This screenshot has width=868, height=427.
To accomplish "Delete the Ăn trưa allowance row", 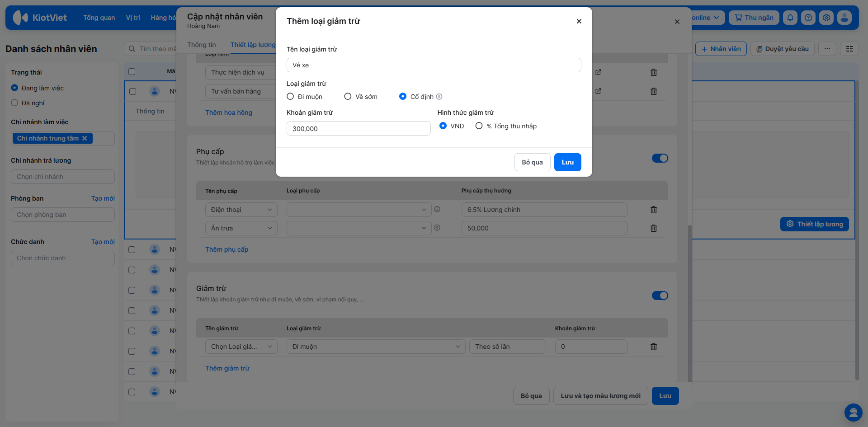I will pyautogui.click(x=653, y=228).
